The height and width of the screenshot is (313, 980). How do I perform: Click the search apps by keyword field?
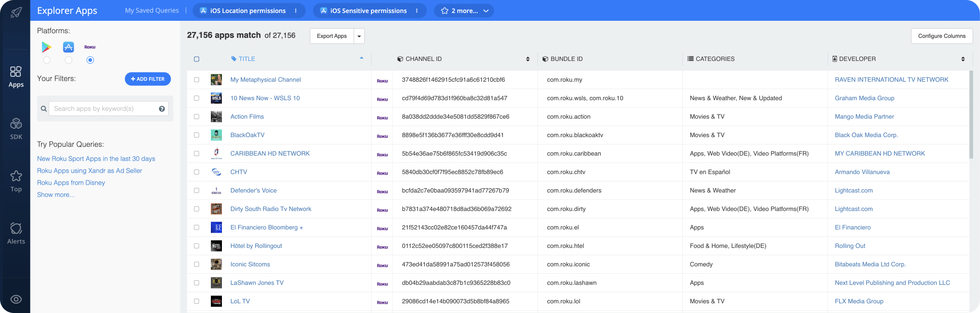108,108
